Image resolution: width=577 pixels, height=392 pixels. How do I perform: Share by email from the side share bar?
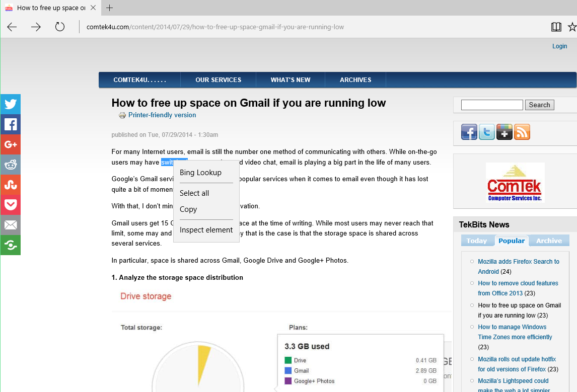tap(10, 224)
